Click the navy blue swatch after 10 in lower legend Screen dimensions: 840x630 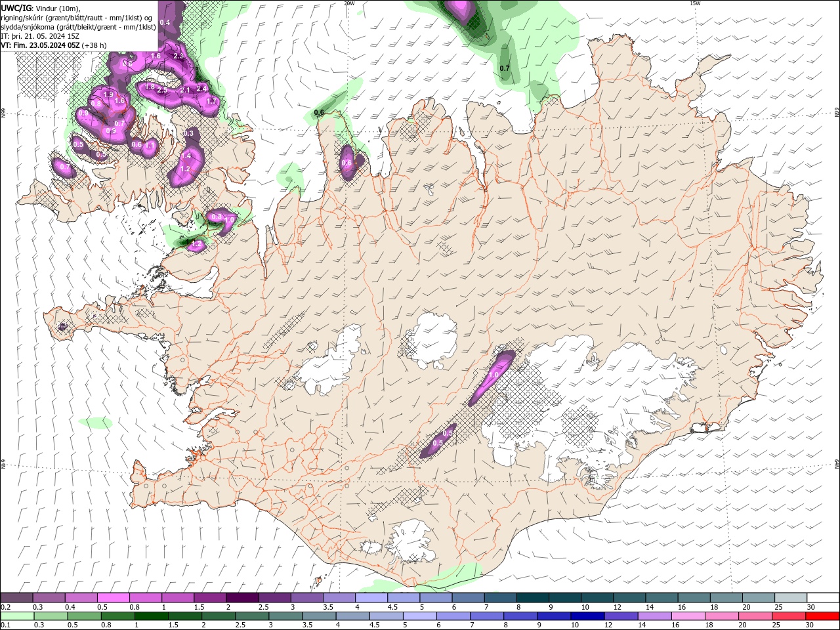tap(587, 616)
